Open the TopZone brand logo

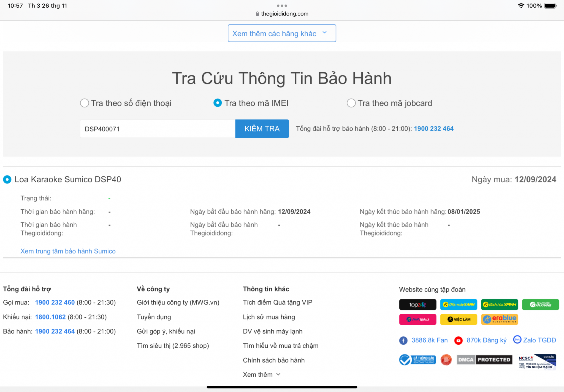tap(417, 304)
